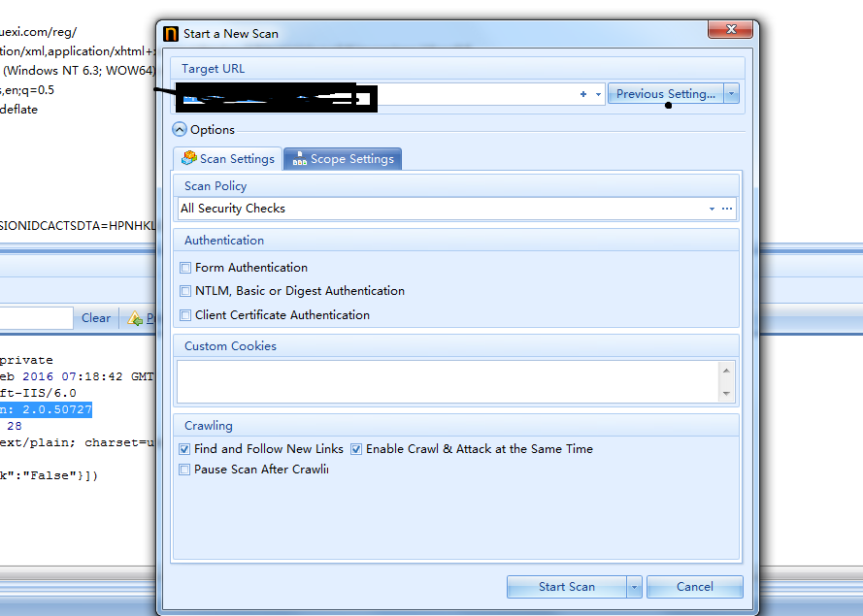Check NTLM, Basic or Digest Authentication

[185, 291]
